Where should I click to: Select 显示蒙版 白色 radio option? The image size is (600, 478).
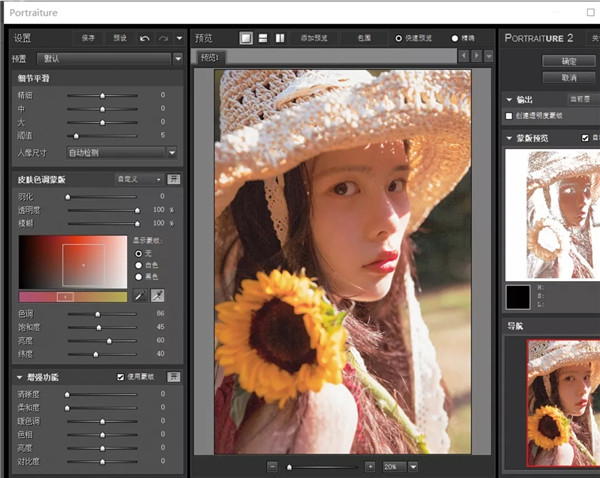139,265
